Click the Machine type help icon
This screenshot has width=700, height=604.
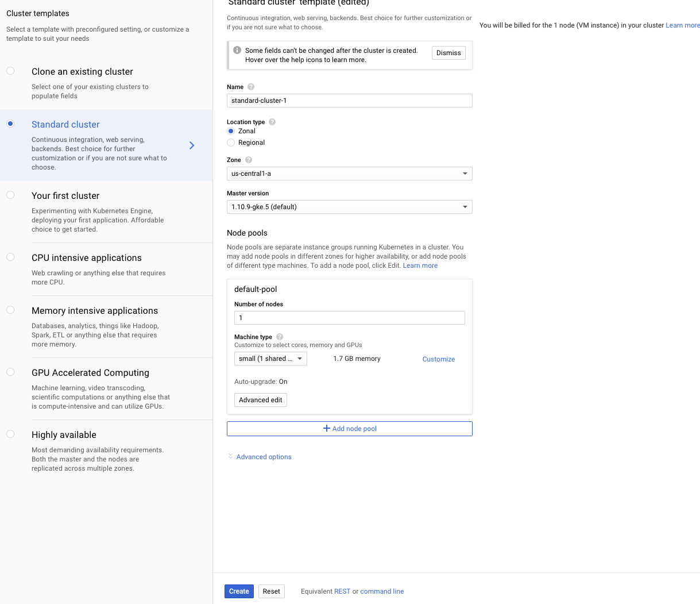coord(280,337)
